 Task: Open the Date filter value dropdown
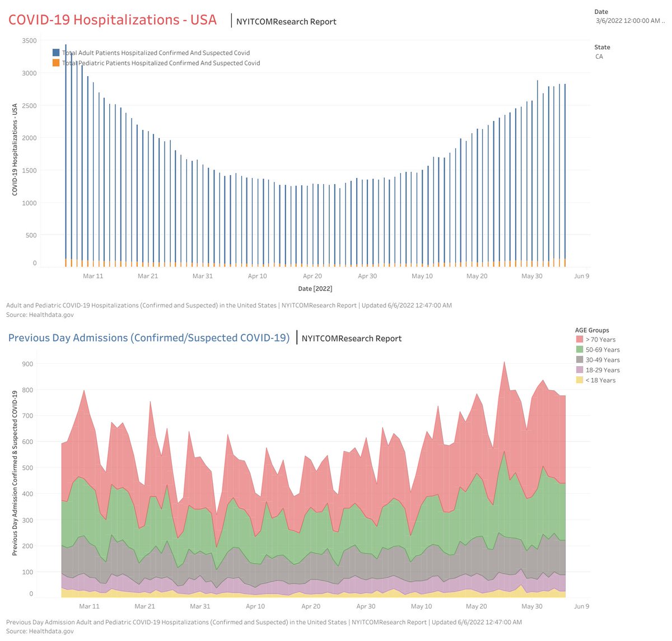(631, 21)
